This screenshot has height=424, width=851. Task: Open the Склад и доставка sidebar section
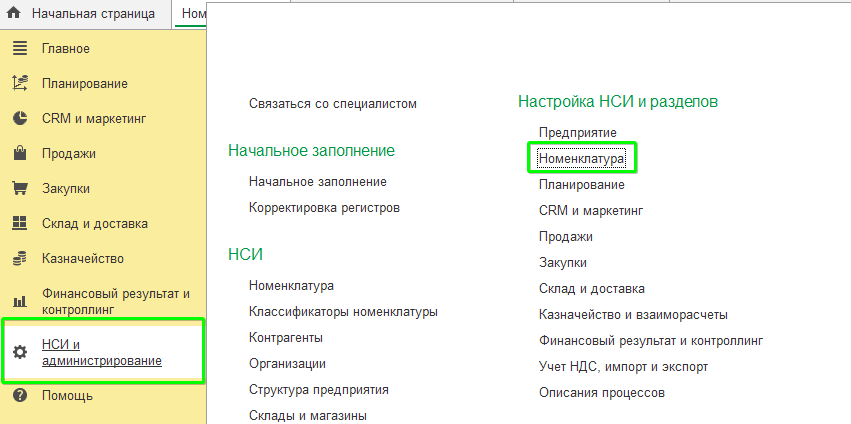(x=94, y=223)
